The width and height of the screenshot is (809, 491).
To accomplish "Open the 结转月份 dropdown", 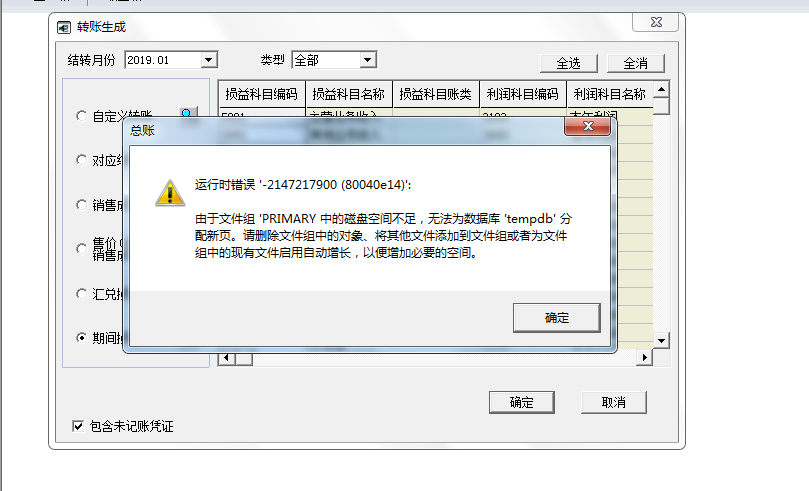I will tap(208, 60).
